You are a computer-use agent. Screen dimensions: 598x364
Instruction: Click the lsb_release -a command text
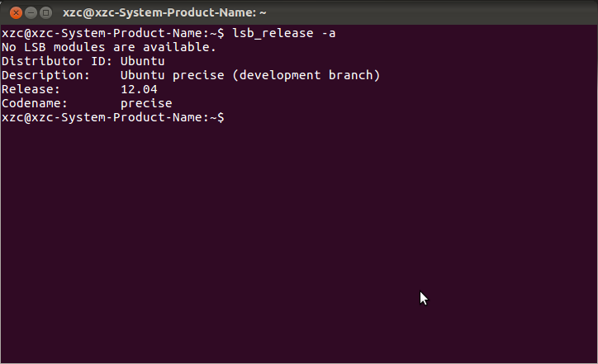tap(284, 34)
